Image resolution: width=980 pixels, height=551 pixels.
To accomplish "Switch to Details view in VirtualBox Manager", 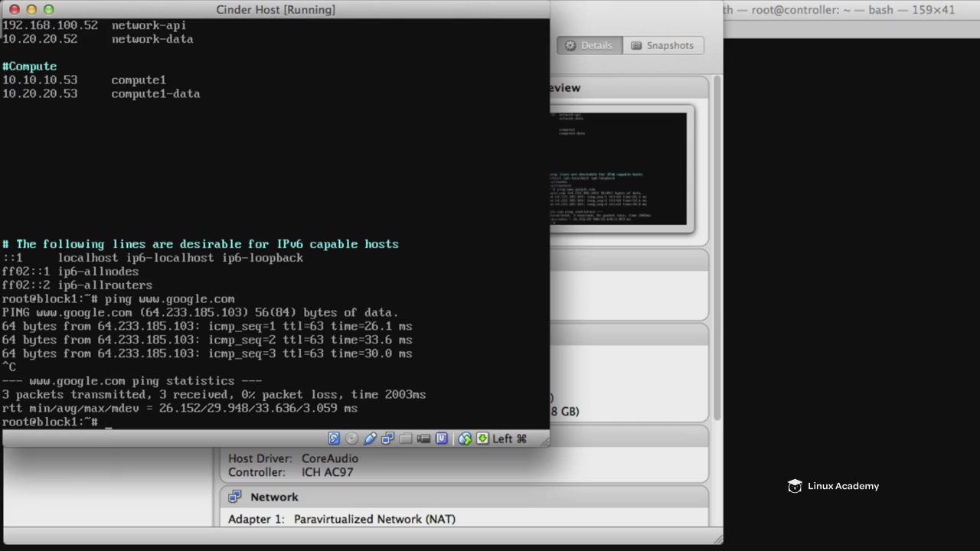I will (x=590, y=45).
